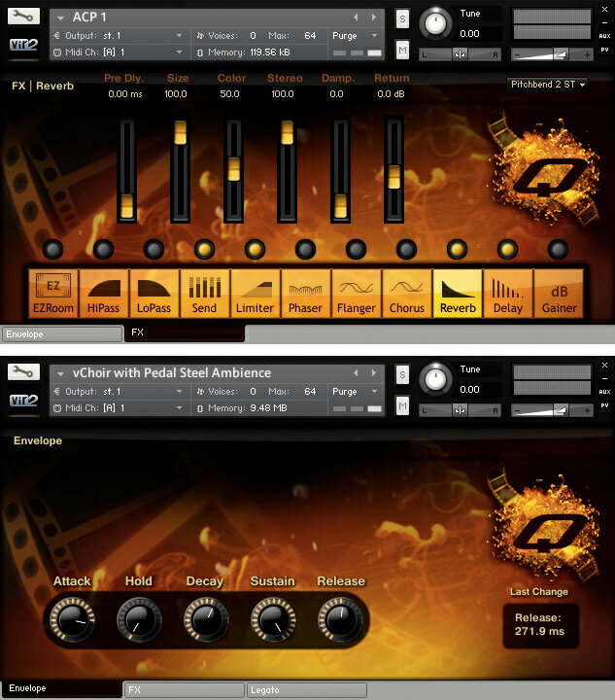Click the Return level slider
Screen dimensions: 615x700
[393, 171]
